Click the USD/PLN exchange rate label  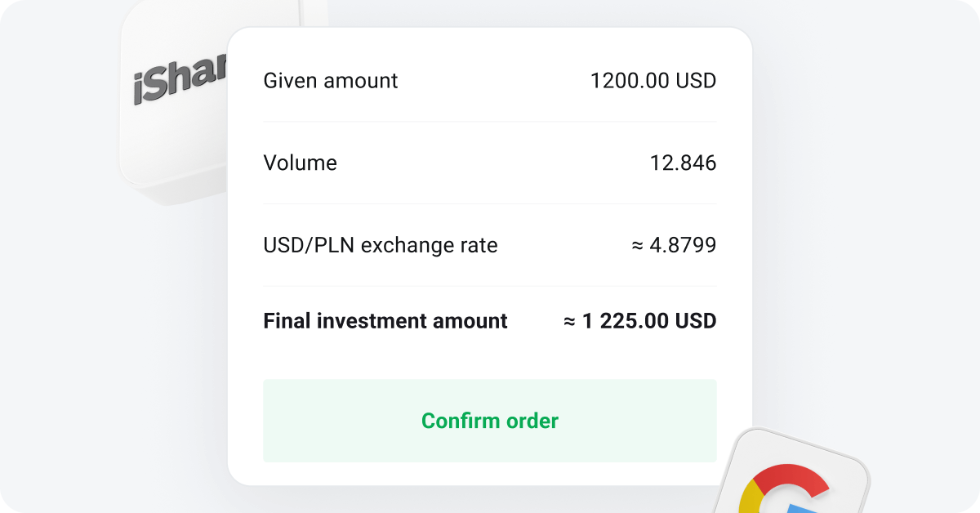coord(380,244)
